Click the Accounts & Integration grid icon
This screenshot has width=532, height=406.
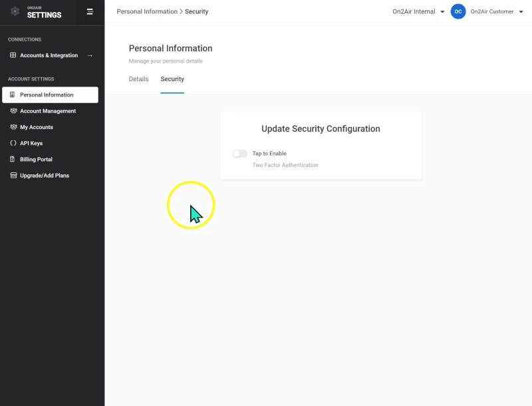pos(13,55)
